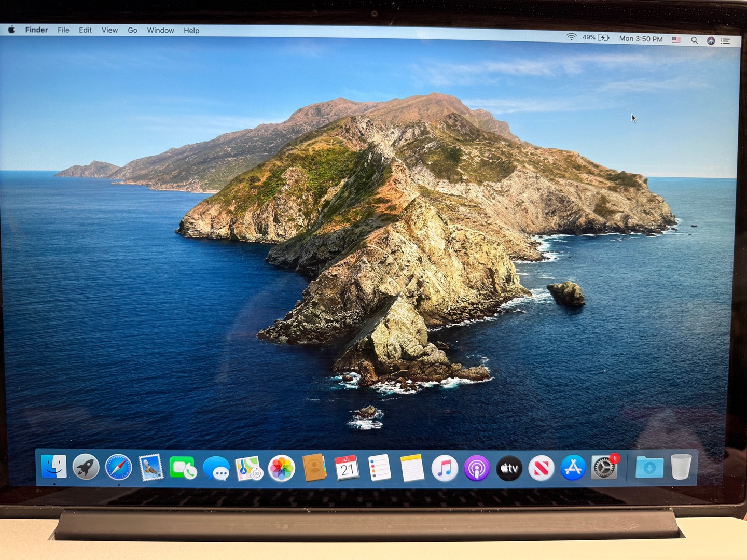747x560 pixels.
Task: Launch Launchpad rocket icon
Action: pyautogui.click(x=86, y=467)
